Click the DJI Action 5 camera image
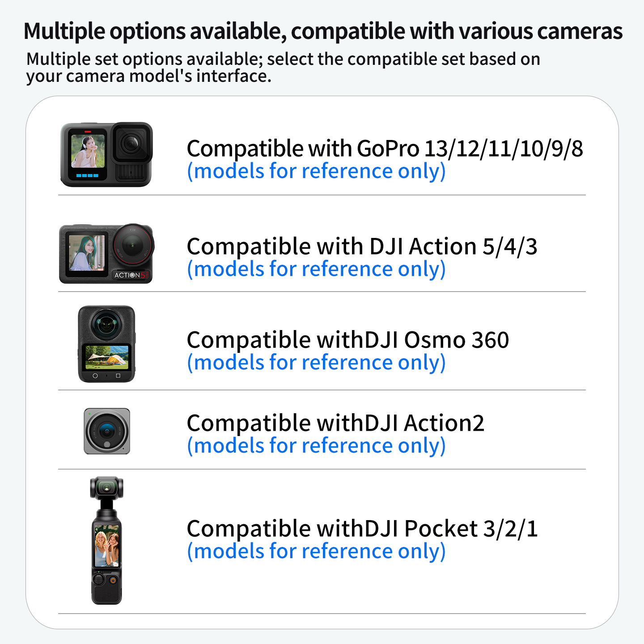This screenshot has height=644, width=644. pos(106,254)
